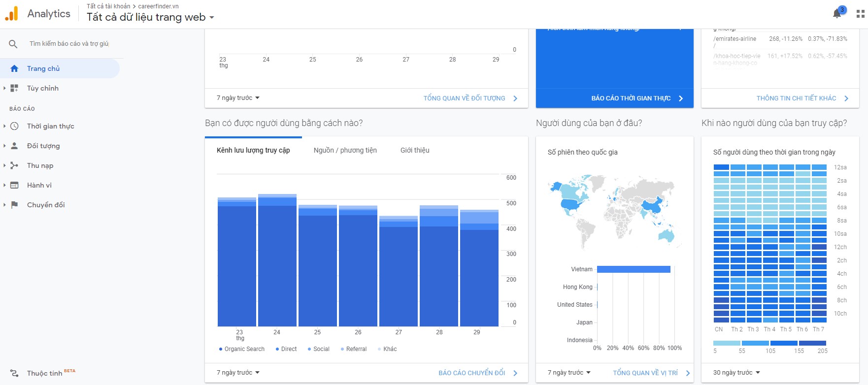Click the Thu nạp acquisition icon

[x=14, y=165]
